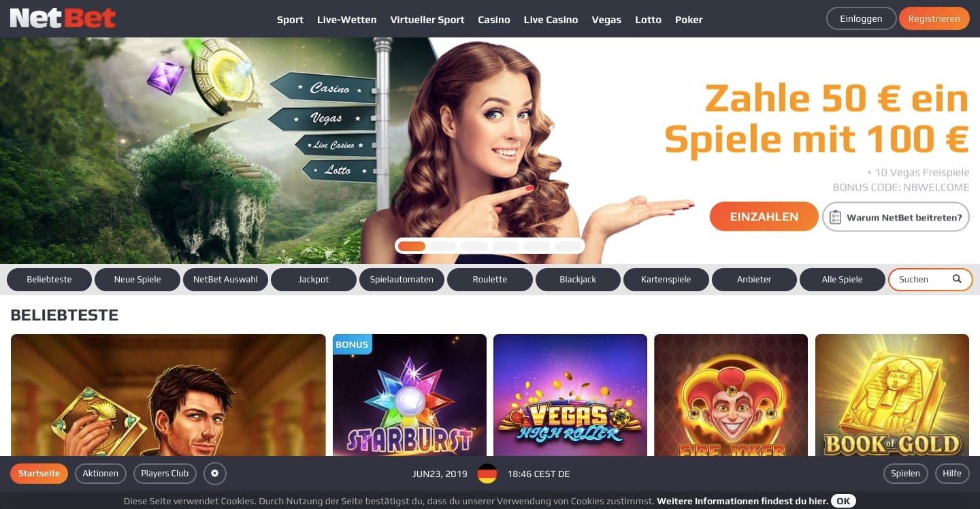
Task: Open the Book of Gold game thumbnail
Action: tap(892, 395)
